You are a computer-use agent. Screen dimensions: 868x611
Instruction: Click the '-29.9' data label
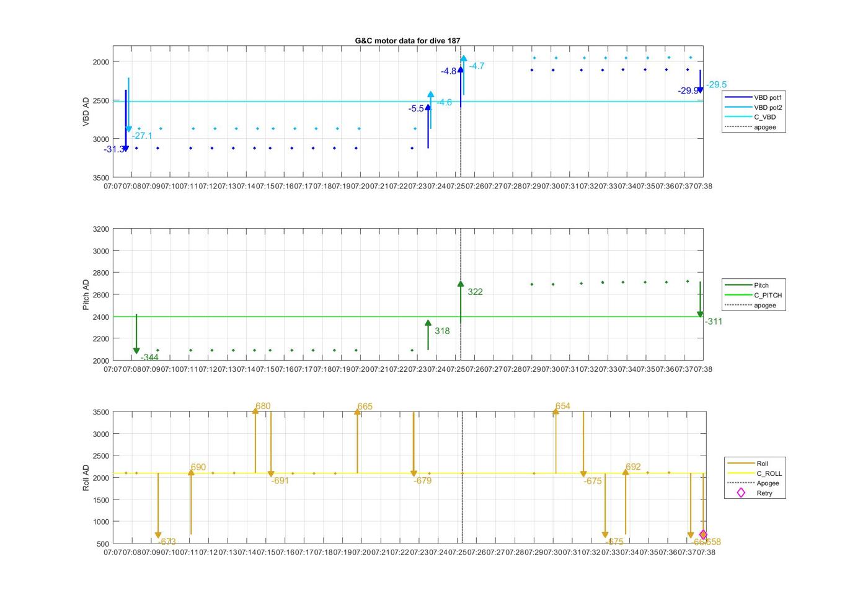tap(688, 90)
